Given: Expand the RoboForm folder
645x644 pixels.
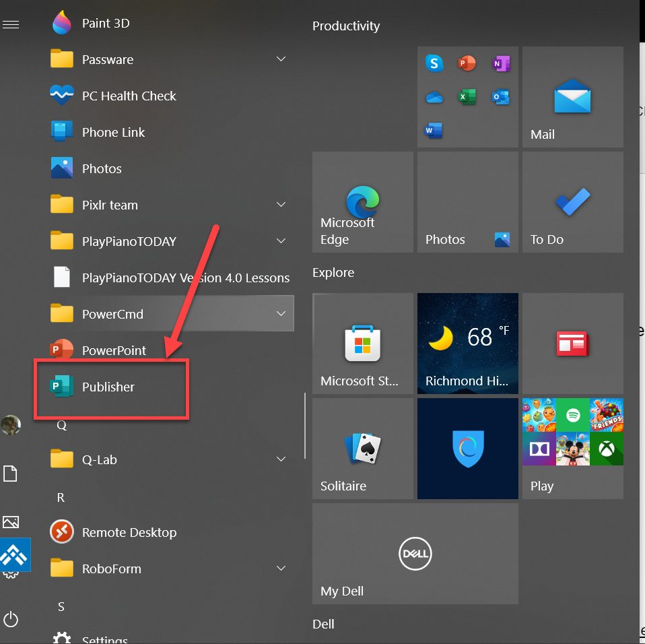Looking at the screenshot, I should click(x=281, y=569).
